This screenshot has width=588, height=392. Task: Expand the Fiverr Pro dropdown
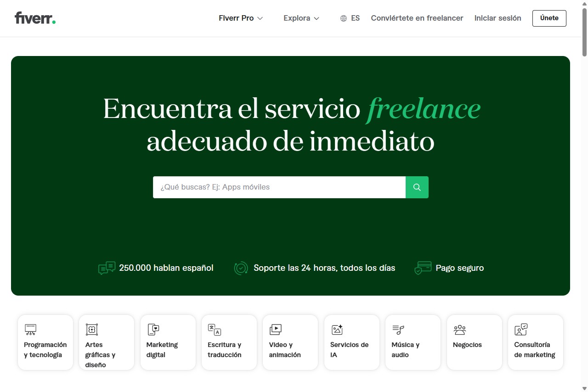[241, 18]
